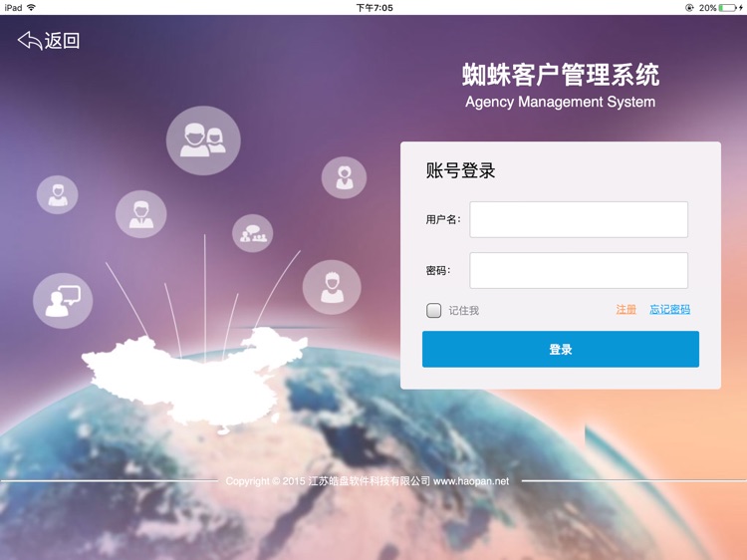Click the 20% battery percentage text
This screenshot has width=747, height=560.
(707, 8)
